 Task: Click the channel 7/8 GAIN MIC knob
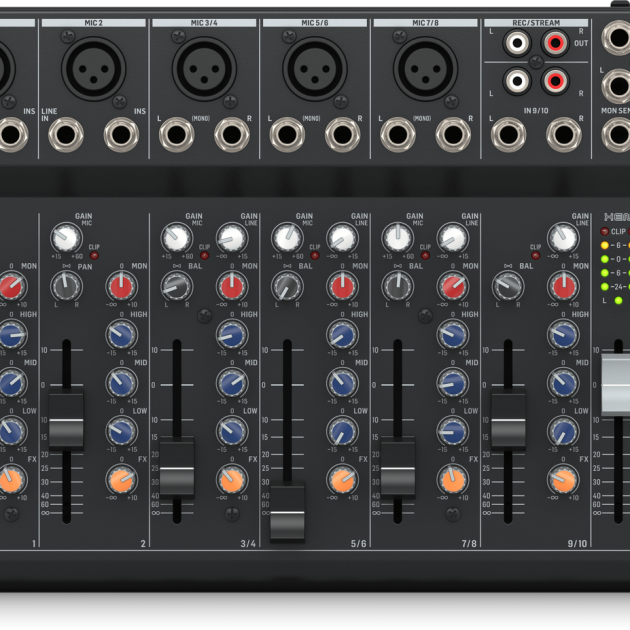click(x=398, y=238)
